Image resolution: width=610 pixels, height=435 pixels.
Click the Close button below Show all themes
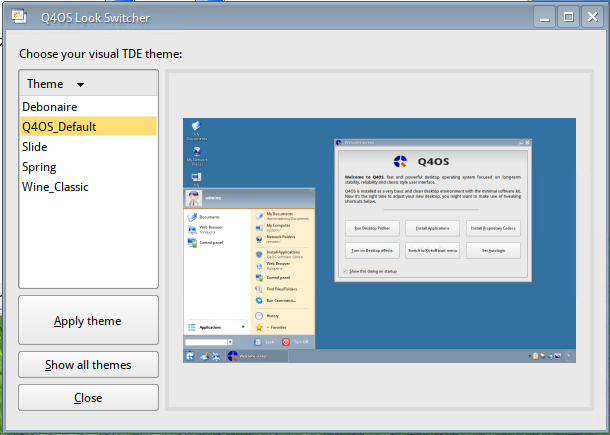click(88, 398)
